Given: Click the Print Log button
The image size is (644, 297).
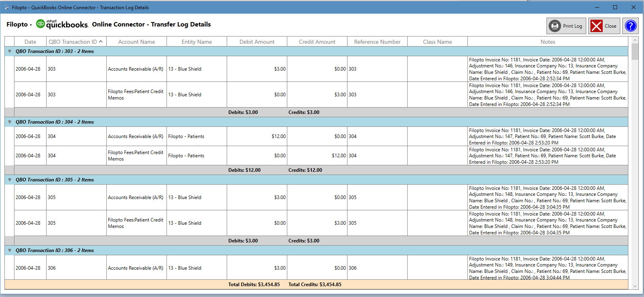Looking at the screenshot, I should pos(566,26).
